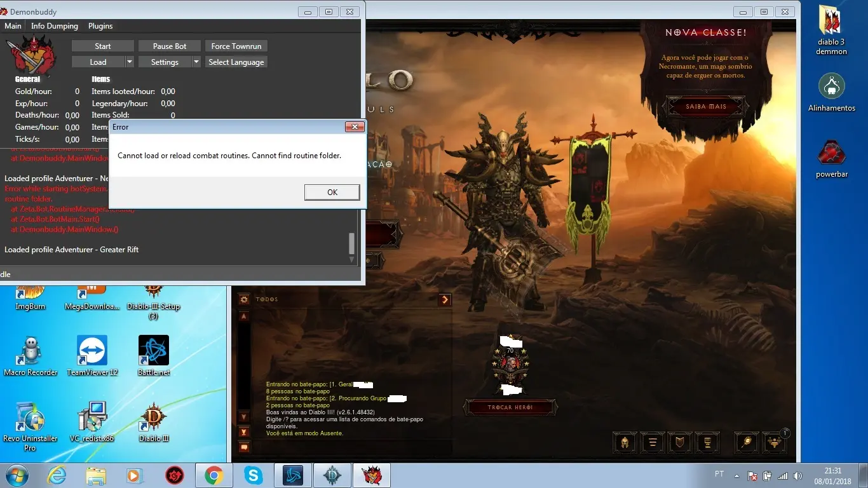Expand the Settings button dropdown arrow
Viewport: 868px width, 488px height.
click(x=196, y=62)
